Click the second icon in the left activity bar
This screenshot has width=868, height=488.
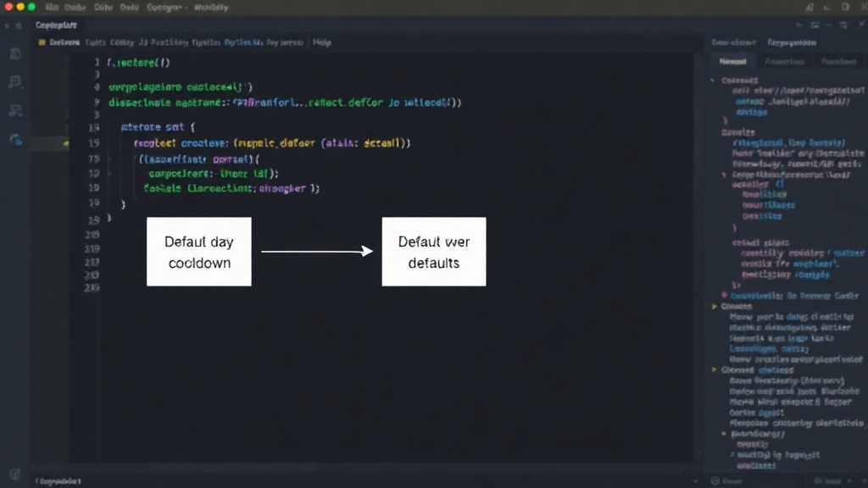pyautogui.click(x=15, y=82)
